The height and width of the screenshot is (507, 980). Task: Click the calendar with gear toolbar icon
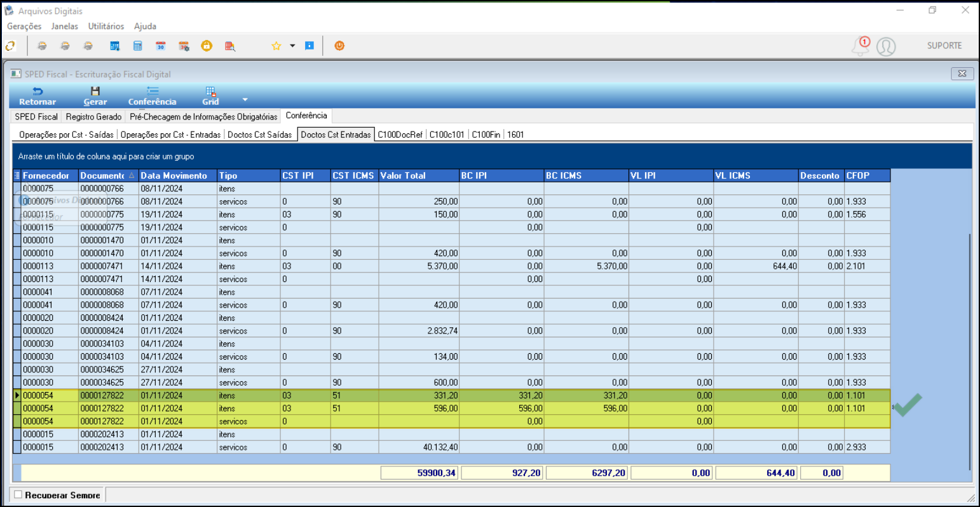(x=184, y=46)
